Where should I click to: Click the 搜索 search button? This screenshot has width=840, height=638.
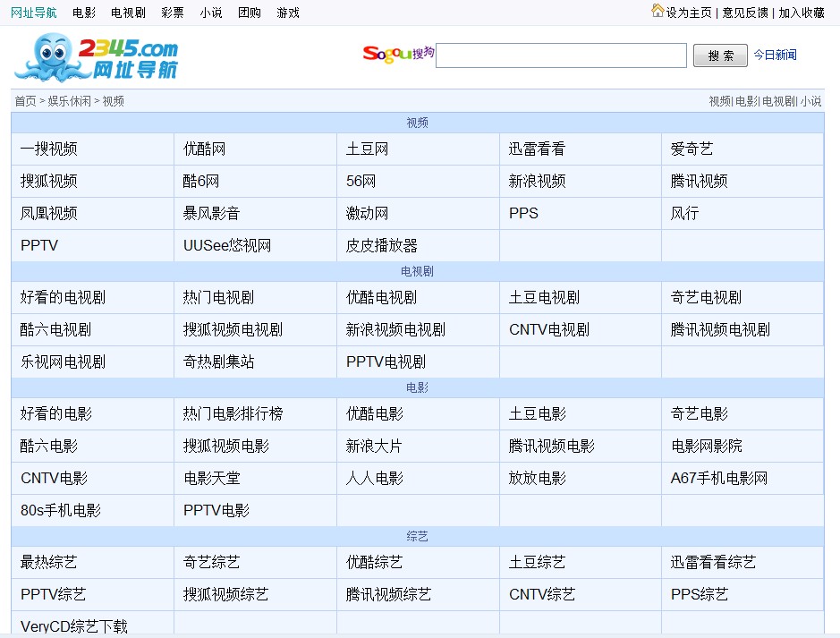tap(720, 55)
